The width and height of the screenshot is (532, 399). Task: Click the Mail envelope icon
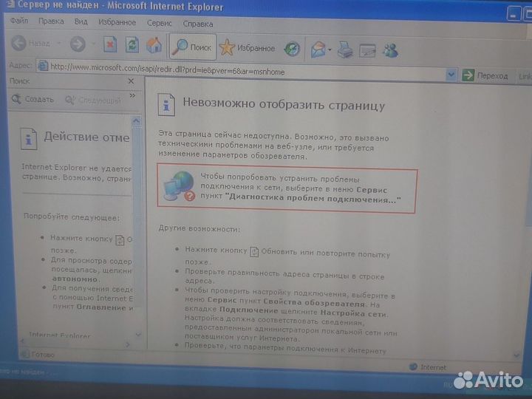(x=318, y=50)
